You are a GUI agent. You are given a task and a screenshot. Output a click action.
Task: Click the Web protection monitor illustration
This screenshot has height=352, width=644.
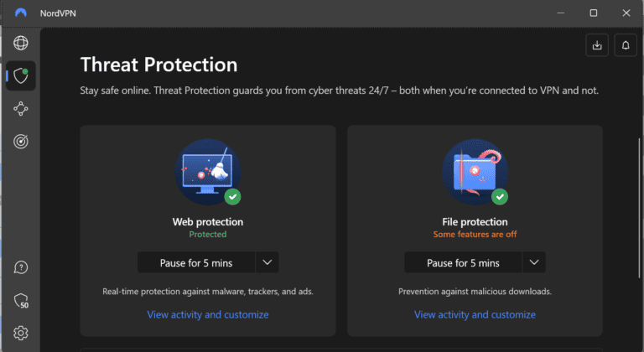tap(207, 172)
